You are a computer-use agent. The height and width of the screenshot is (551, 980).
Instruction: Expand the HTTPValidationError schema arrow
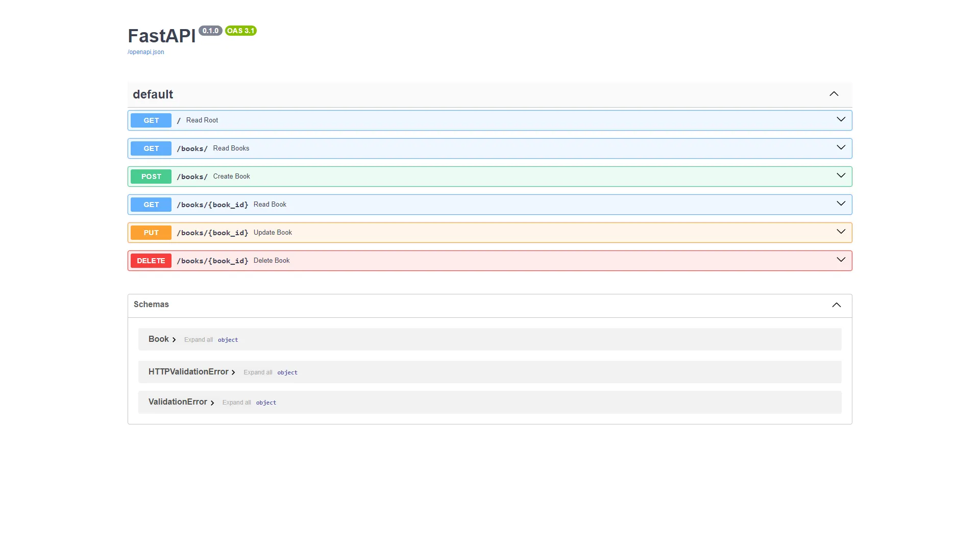(233, 372)
